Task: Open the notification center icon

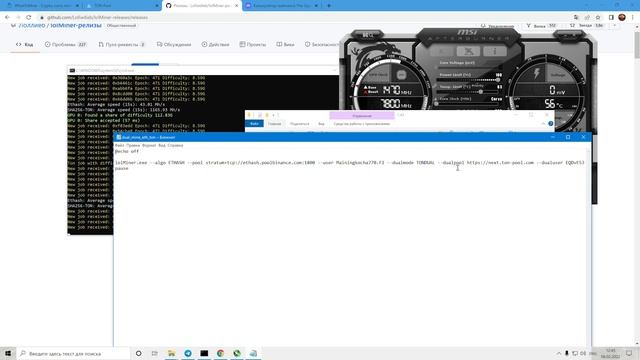Action: (629, 353)
